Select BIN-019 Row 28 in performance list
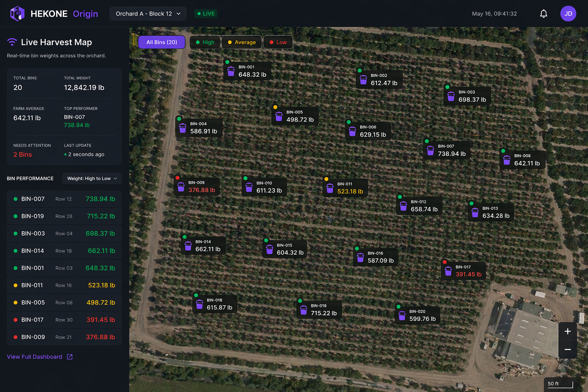The image size is (588, 392). click(x=64, y=216)
